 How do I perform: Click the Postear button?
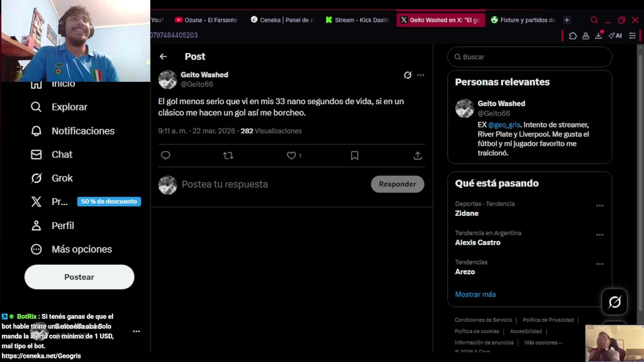(x=79, y=277)
